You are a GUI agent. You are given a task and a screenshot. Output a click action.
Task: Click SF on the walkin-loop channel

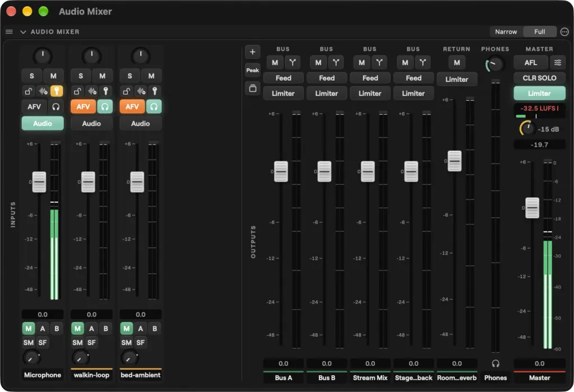click(x=91, y=343)
